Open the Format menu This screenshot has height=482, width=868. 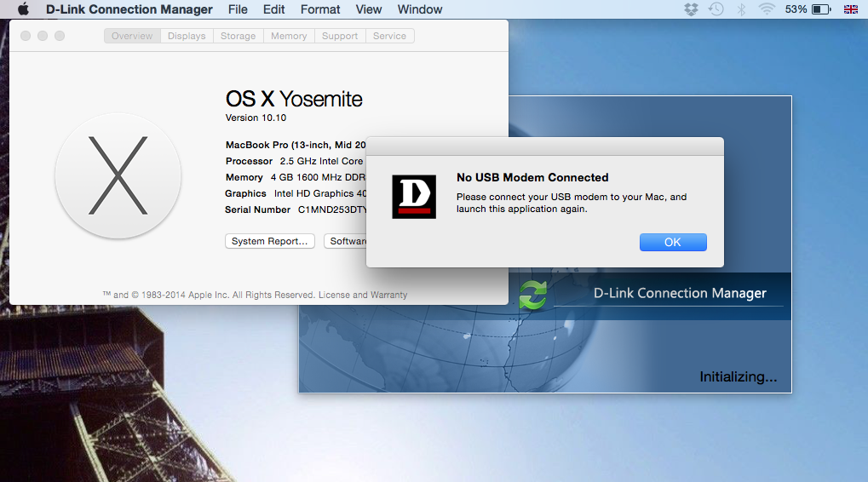click(320, 9)
